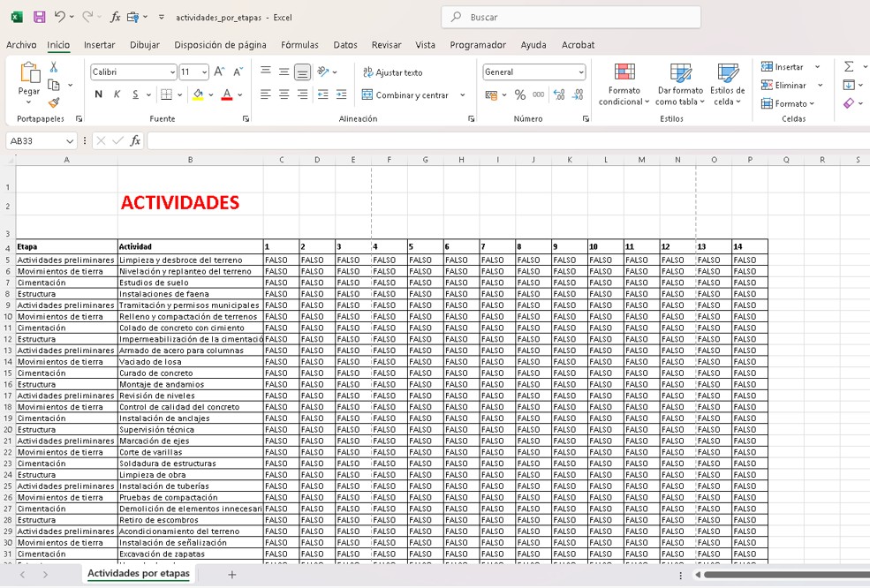Expand the General number format dropdown
The height and width of the screenshot is (588, 870).
point(580,72)
